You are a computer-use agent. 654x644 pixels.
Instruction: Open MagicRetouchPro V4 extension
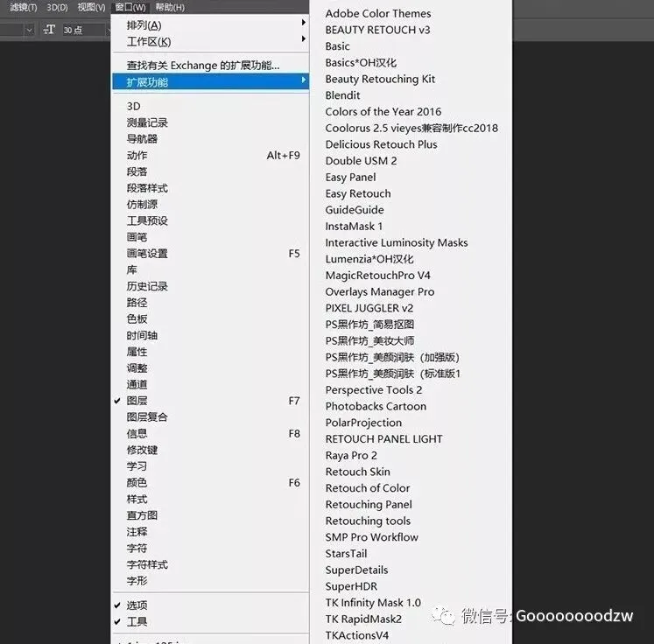(x=377, y=275)
